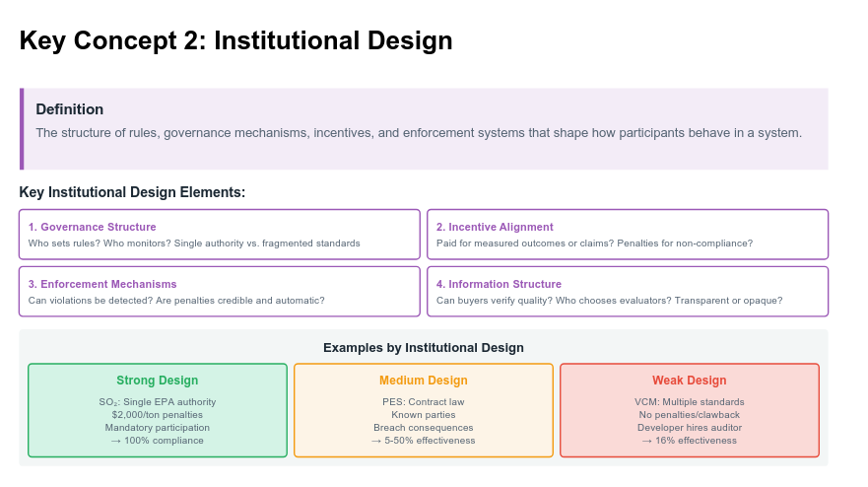The height and width of the screenshot is (487, 868).
Task: Click the 'Developer hires auditor' line
Action: click(690, 428)
